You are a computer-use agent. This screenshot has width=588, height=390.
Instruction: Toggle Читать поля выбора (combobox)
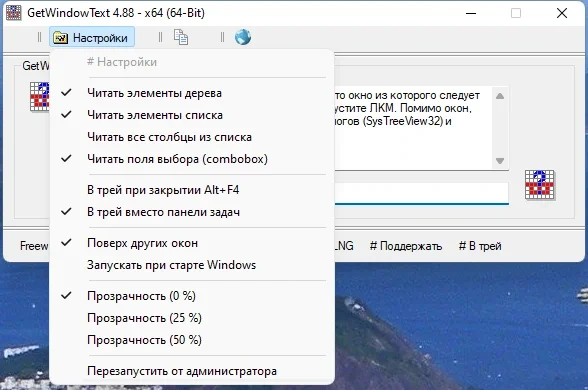[x=192, y=159]
